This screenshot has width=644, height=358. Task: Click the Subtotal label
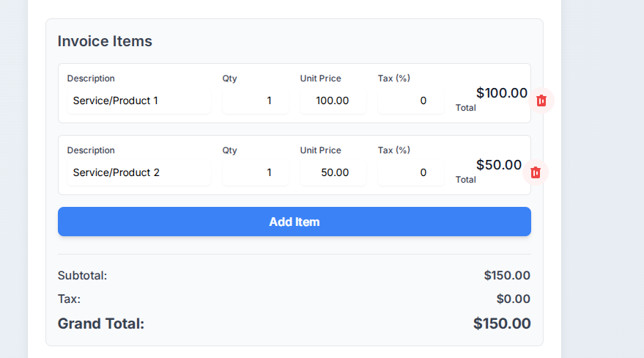82,275
